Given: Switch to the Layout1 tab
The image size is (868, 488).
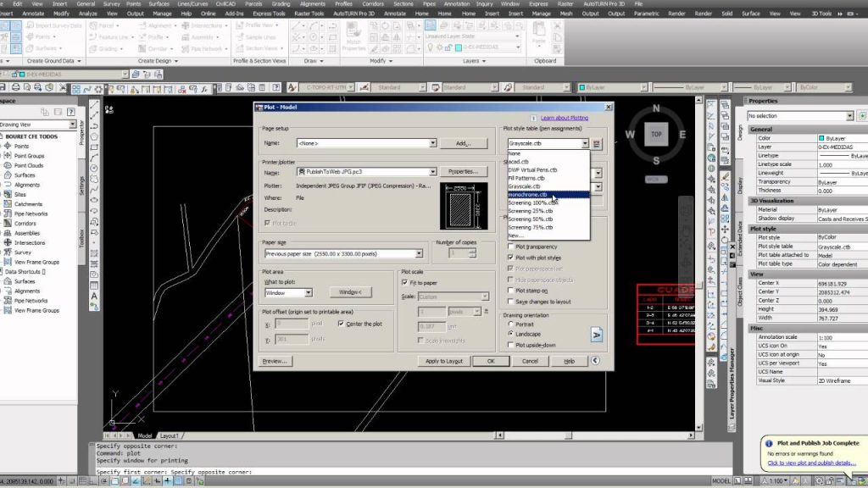Looking at the screenshot, I should point(170,436).
